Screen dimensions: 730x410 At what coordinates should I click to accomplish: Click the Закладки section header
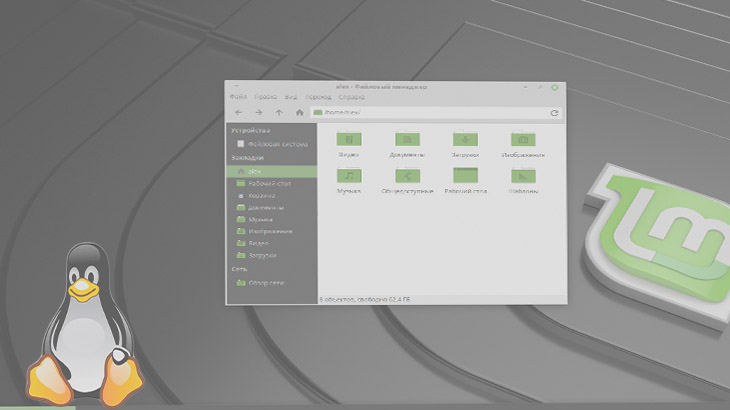click(x=247, y=158)
